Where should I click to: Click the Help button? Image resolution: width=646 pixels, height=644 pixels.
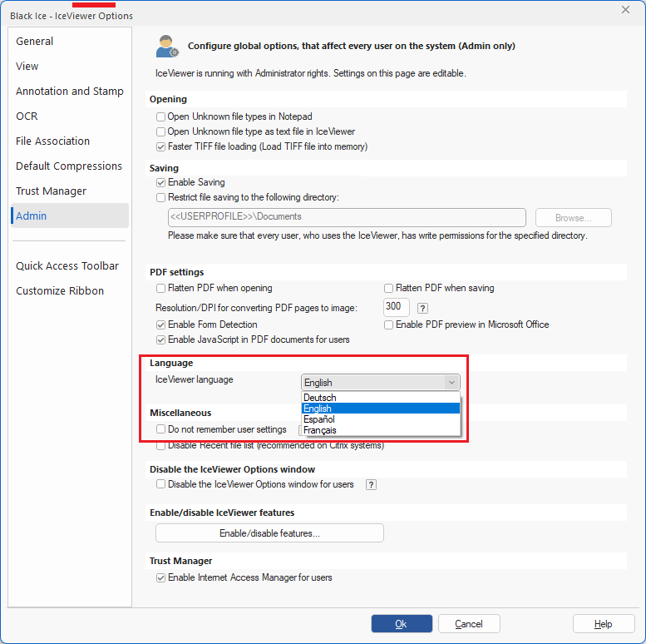603,624
